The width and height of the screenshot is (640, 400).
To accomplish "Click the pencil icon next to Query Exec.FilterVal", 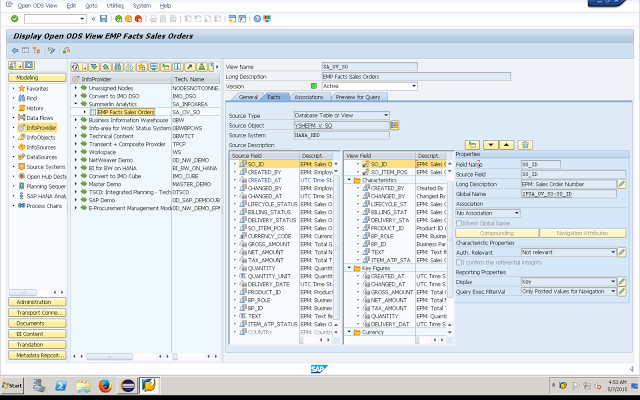I will click(621, 291).
